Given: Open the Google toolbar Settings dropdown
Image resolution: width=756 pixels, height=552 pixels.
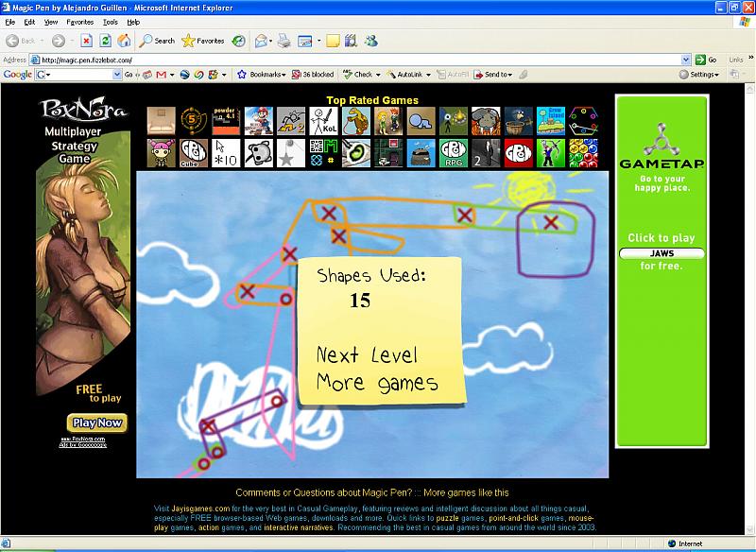Looking at the screenshot, I should [x=702, y=74].
